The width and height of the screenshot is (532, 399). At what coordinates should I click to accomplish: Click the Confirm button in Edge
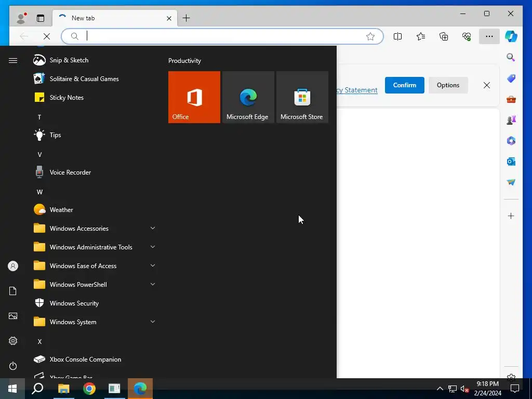(x=404, y=85)
